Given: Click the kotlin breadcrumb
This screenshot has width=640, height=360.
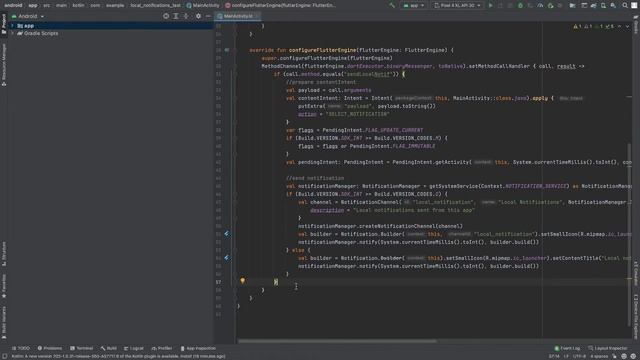Looking at the screenshot, I should (x=78, y=5).
